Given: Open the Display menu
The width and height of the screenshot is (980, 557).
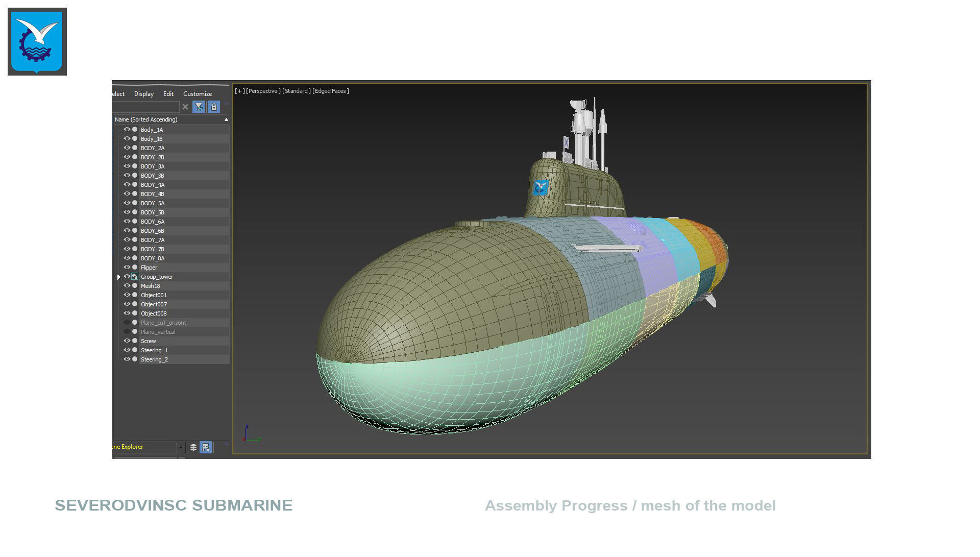Looking at the screenshot, I should click(x=143, y=94).
